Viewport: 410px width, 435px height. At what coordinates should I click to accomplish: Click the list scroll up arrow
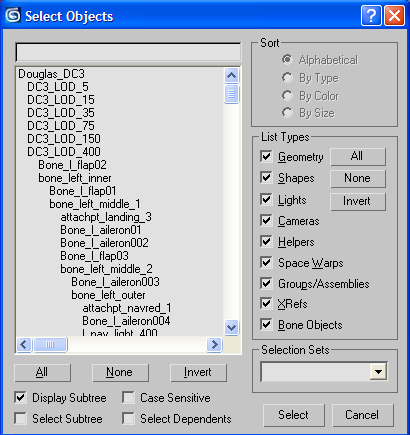231,76
